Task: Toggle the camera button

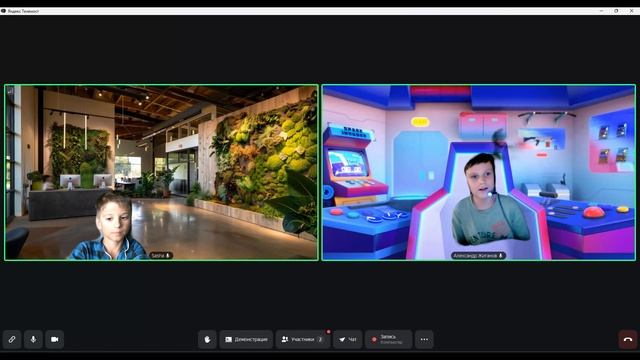Action: 54,339
